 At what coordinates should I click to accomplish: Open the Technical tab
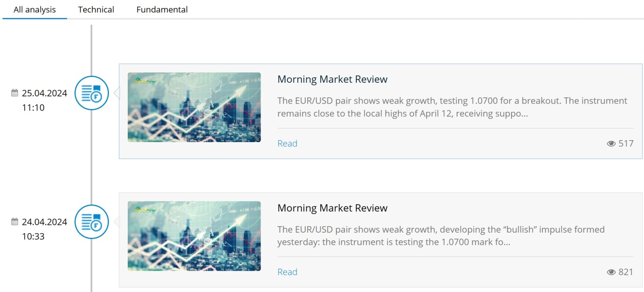(96, 10)
